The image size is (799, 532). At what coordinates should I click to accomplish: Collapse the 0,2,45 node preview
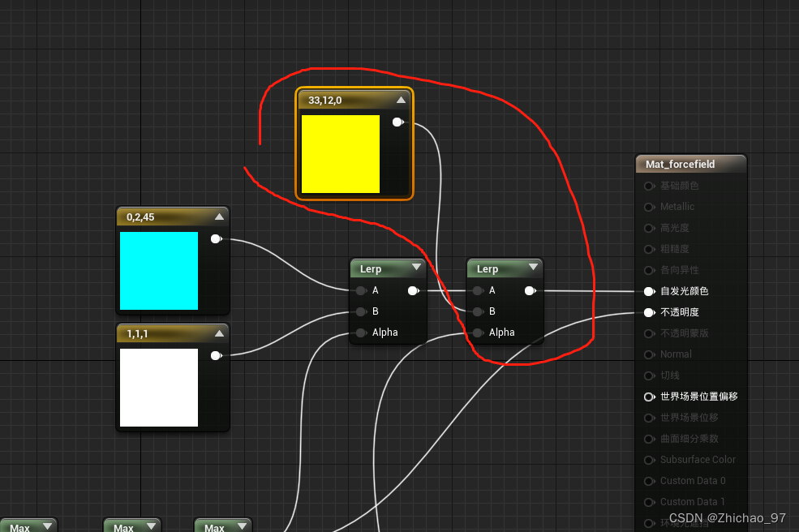point(219,217)
